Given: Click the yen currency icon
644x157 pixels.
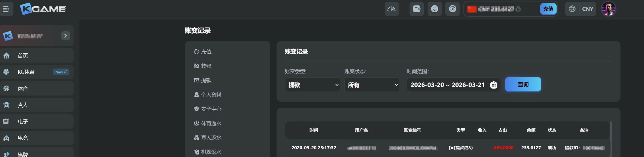Looking at the screenshot, I should tap(452, 9).
